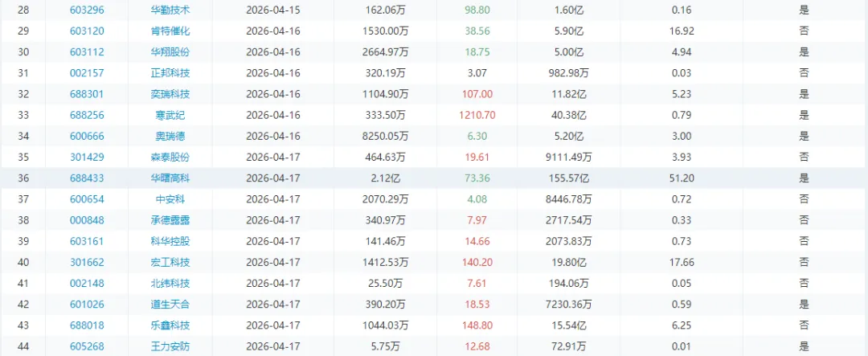Open stock code link 603120

(x=87, y=31)
